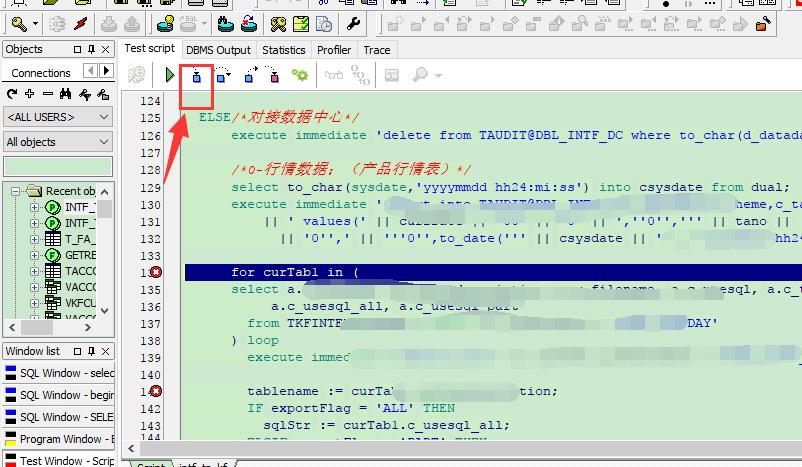The width and height of the screenshot is (802, 467).
Task: Click the minus icon in Objects panel
Action: point(48,94)
